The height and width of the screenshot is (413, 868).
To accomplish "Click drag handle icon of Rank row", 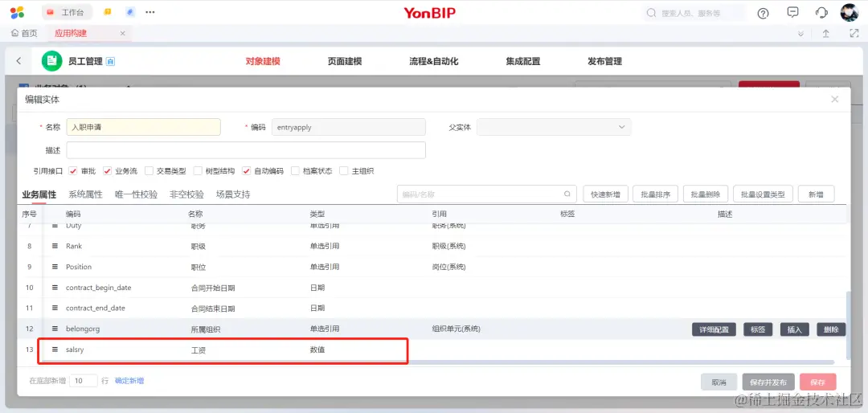I will coord(55,246).
